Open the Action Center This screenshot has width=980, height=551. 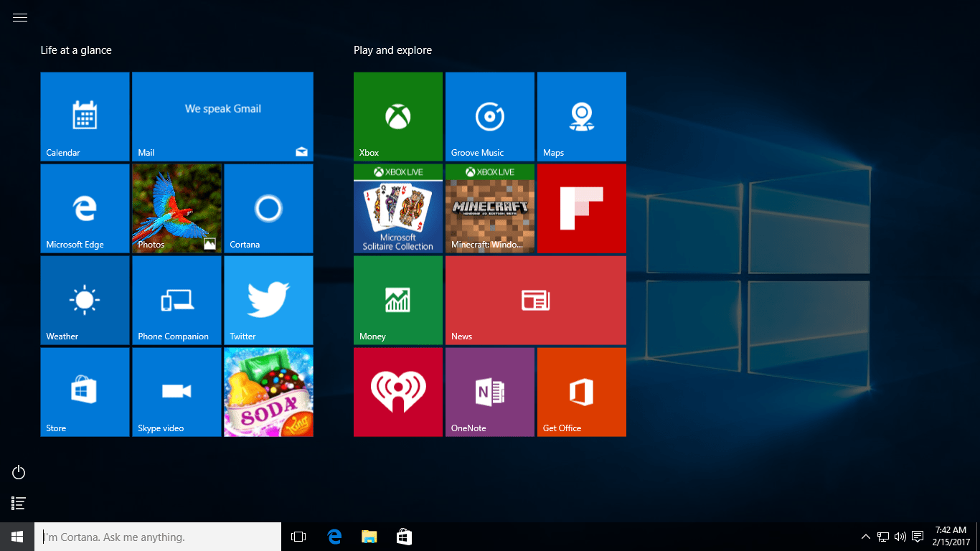click(x=918, y=536)
